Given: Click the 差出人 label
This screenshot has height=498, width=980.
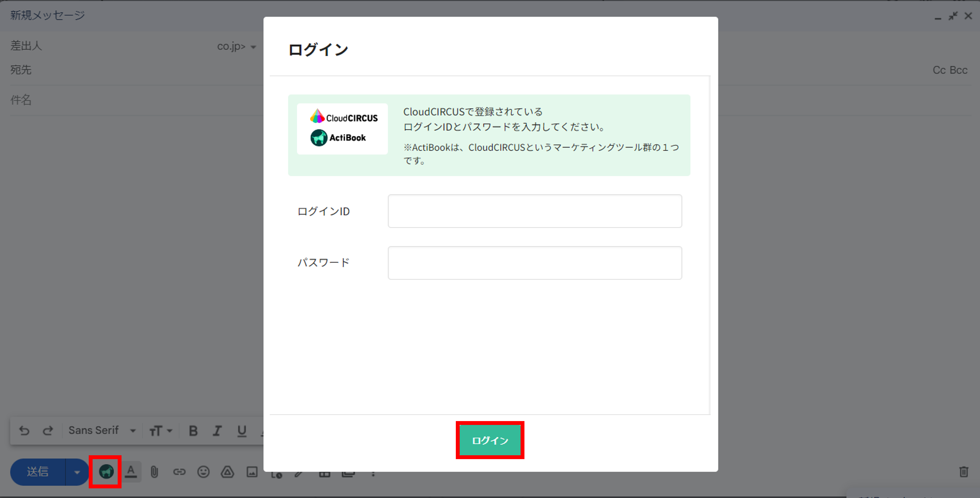Looking at the screenshot, I should point(26,46).
